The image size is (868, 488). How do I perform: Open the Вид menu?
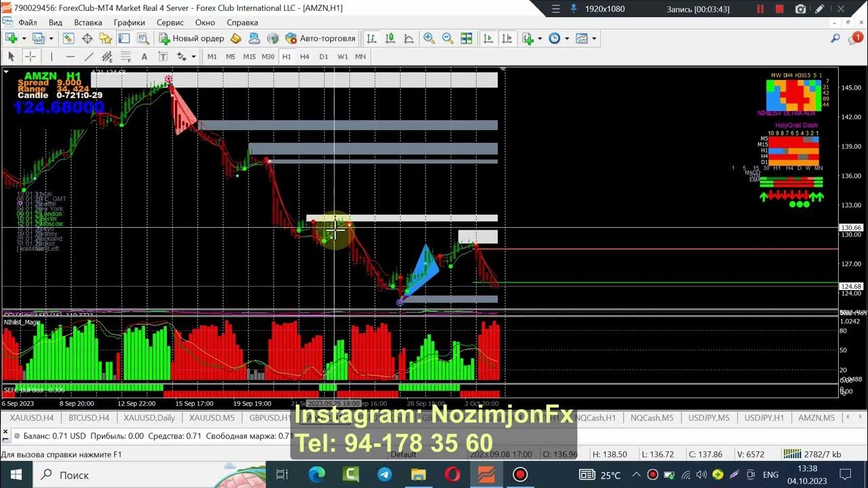click(56, 22)
